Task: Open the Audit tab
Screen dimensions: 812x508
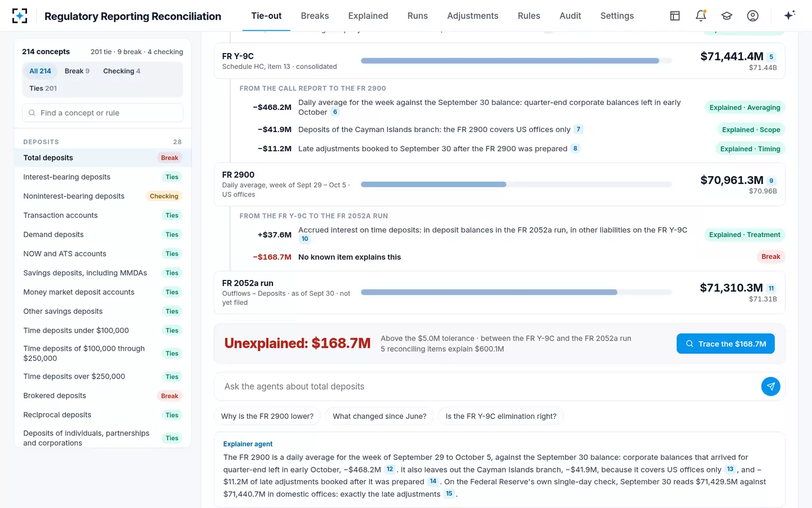Action: 570,16
